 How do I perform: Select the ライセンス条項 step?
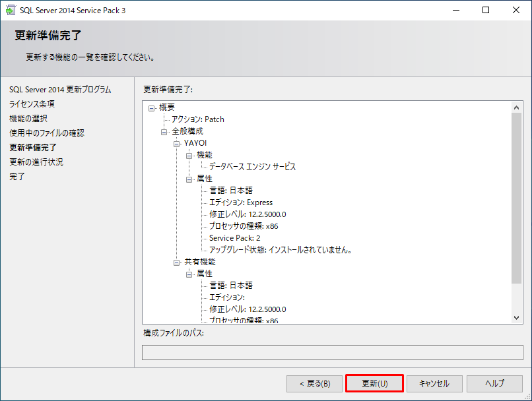[x=32, y=104]
